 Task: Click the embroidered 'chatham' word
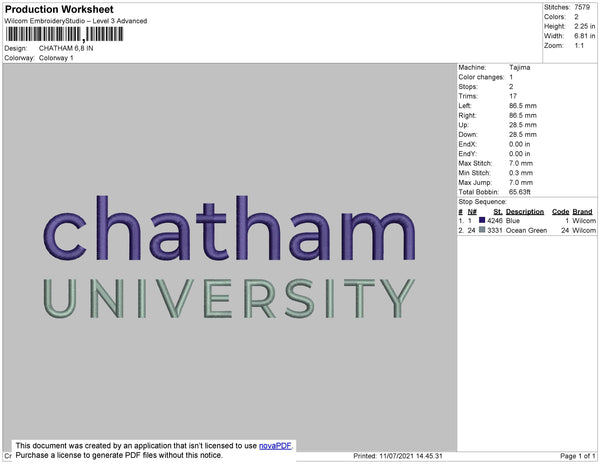tap(229, 228)
